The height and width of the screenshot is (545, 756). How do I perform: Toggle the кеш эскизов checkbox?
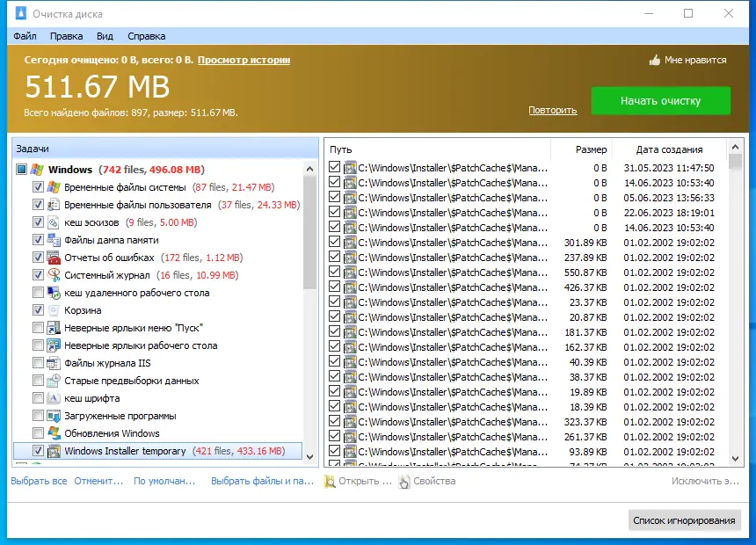tap(38, 222)
